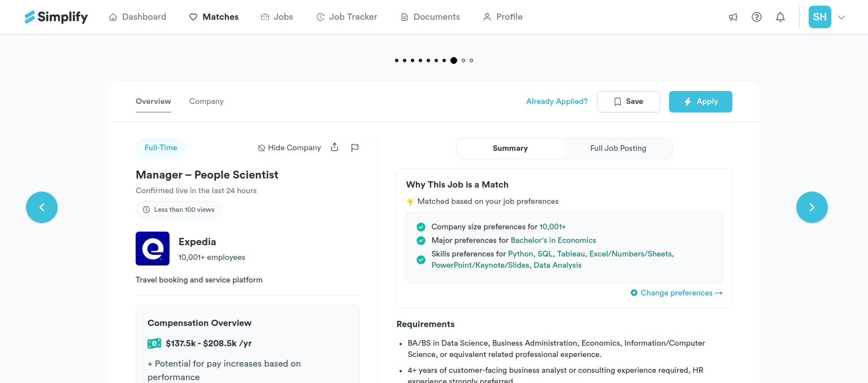Click the Expedia company logo
This screenshot has height=383, width=868.
[x=153, y=249]
